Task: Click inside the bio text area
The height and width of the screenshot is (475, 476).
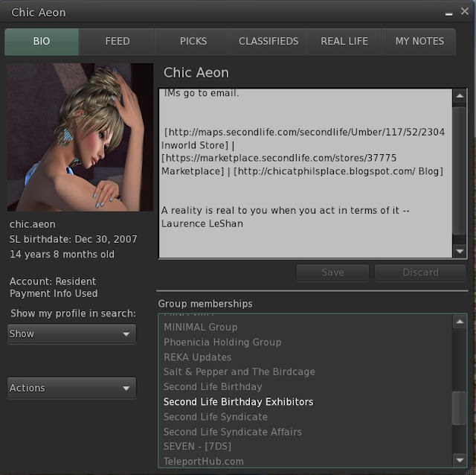Action: [x=306, y=173]
